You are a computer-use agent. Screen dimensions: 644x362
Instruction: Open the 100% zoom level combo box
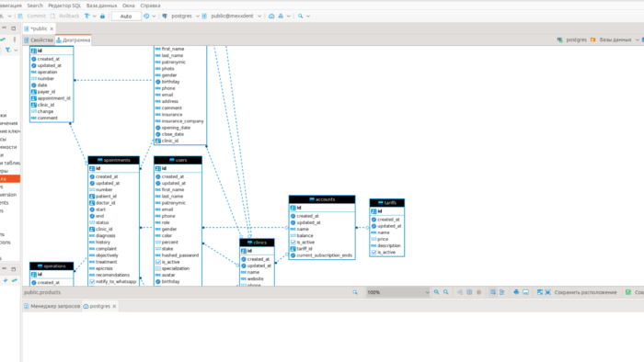[x=397, y=292]
